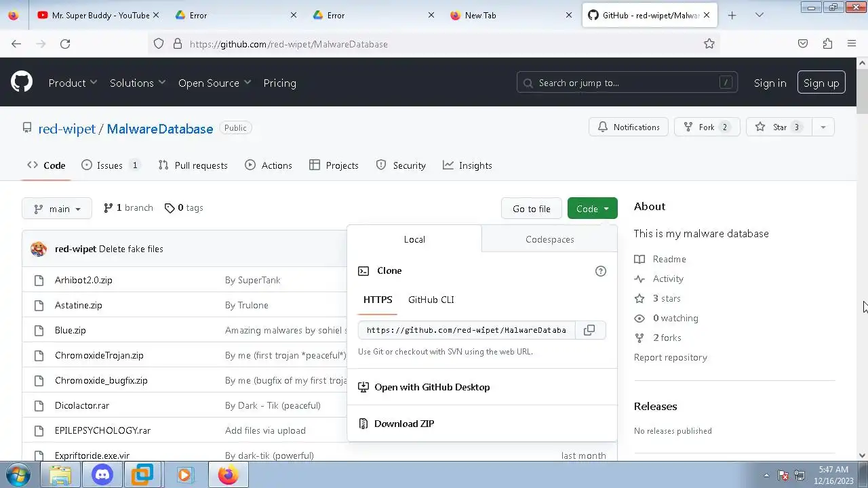
Task: Go back to the previous page
Action: [16, 44]
